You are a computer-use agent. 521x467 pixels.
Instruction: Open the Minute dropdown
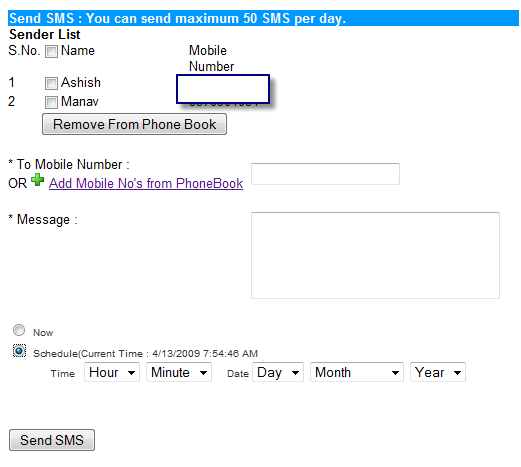(179, 372)
